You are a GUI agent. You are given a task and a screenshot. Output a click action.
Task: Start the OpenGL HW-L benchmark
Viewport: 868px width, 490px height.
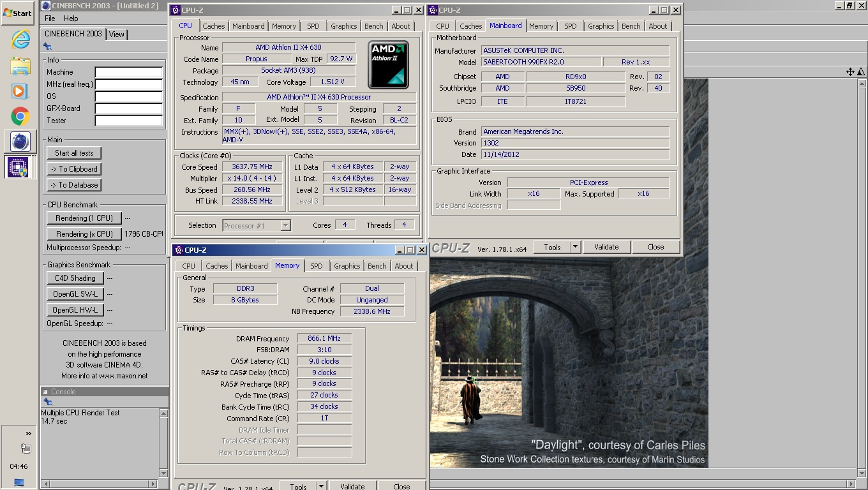75,310
